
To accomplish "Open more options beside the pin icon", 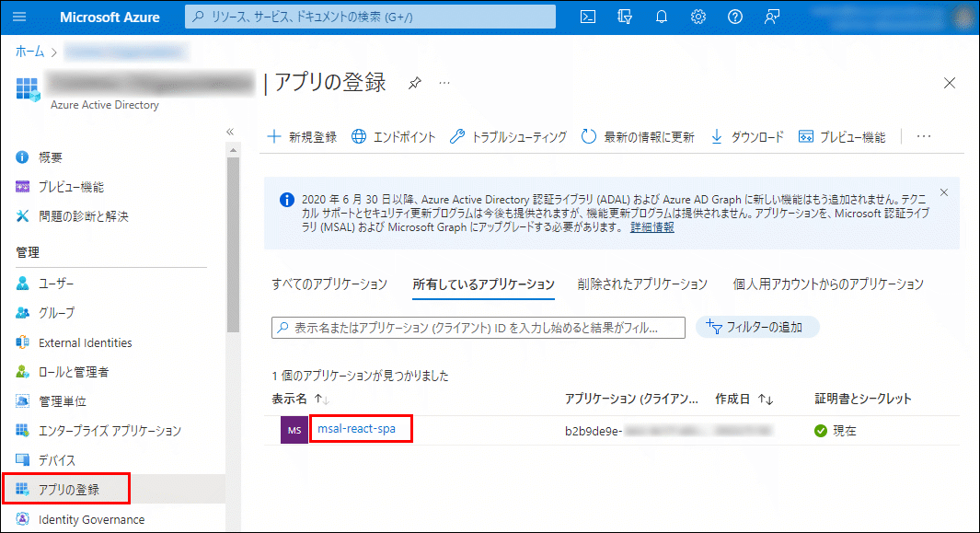I will tap(444, 83).
